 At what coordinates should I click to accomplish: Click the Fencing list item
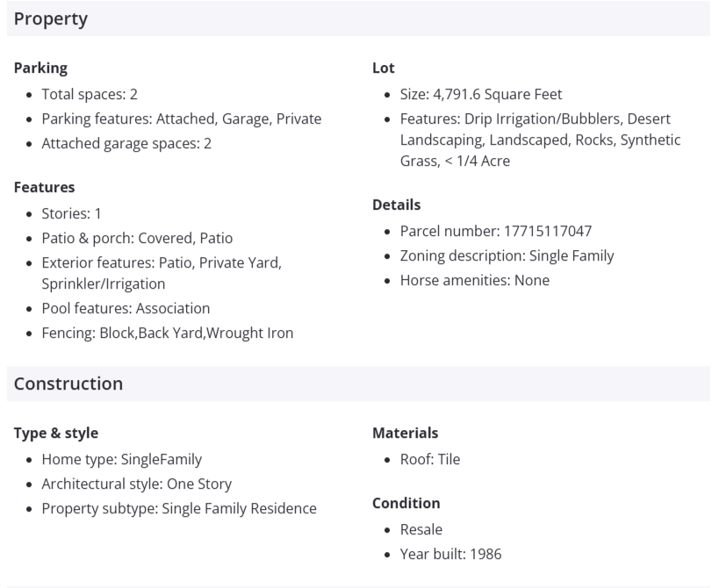(x=167, y=333)
